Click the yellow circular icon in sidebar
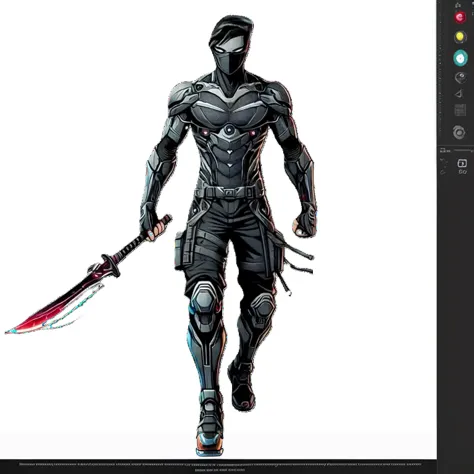 pos(460,37)
